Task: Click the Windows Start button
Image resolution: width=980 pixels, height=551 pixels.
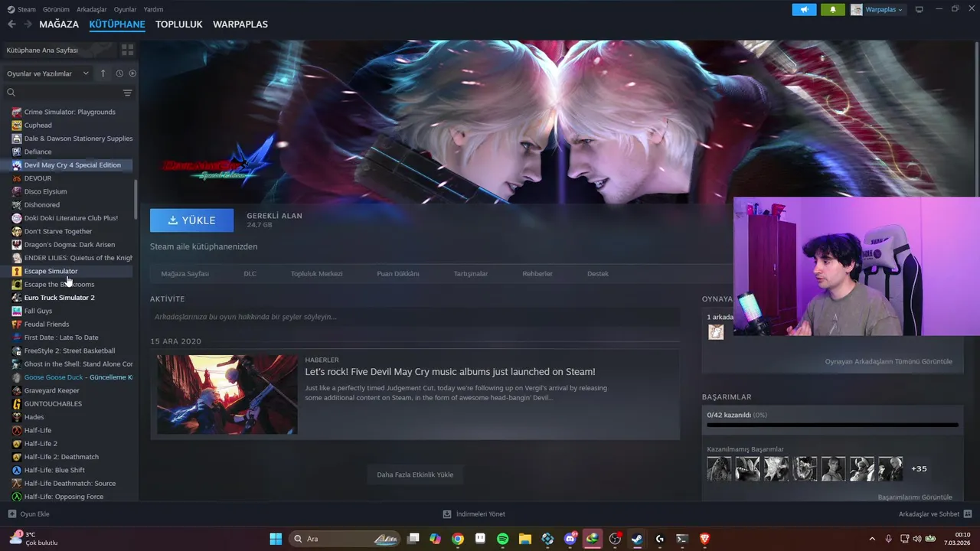Action: 276,539
